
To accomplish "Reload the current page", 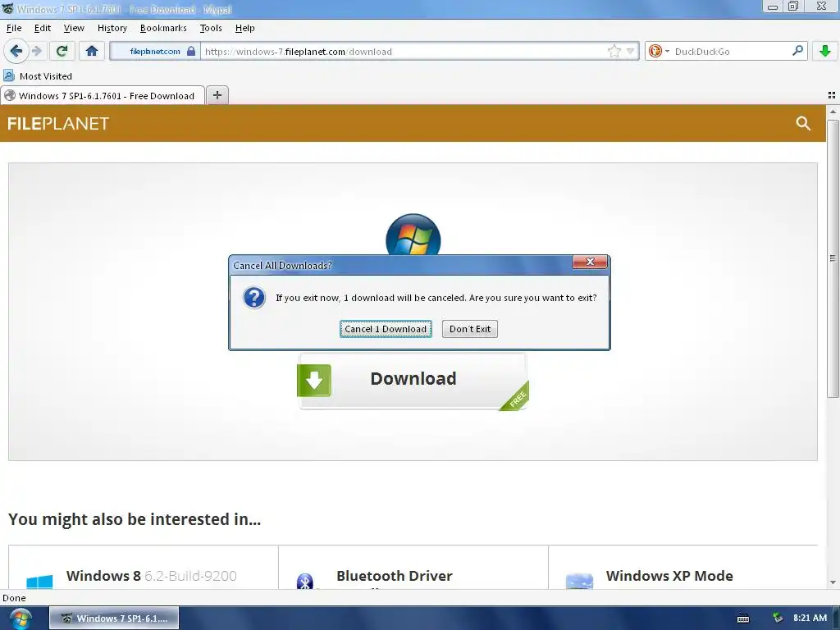I will [62, 52].
